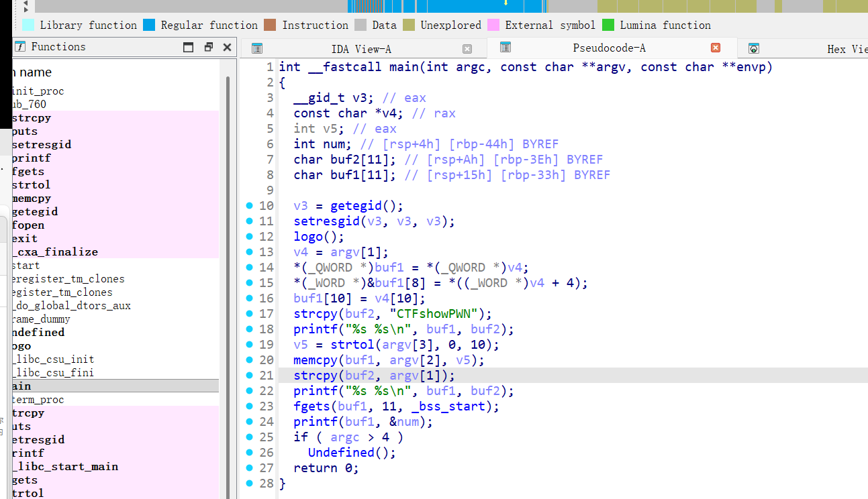Click the Pseudocode-A tab icon
Viewport: 868px width, 499px height.
(505, 48)
